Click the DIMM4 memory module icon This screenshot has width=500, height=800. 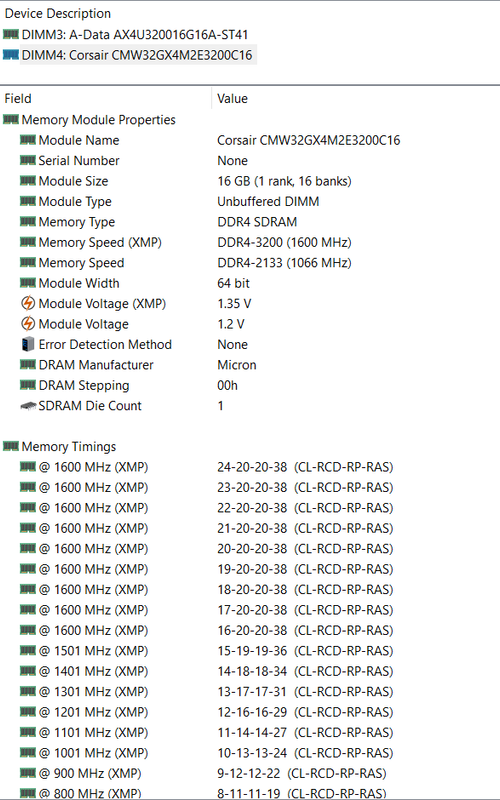11,55
